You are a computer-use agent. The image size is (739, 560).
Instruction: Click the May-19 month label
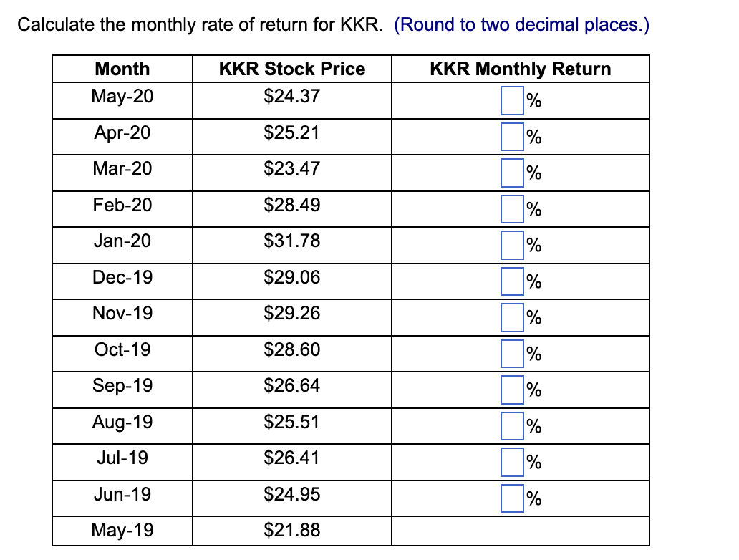click(x=122, y=531)
